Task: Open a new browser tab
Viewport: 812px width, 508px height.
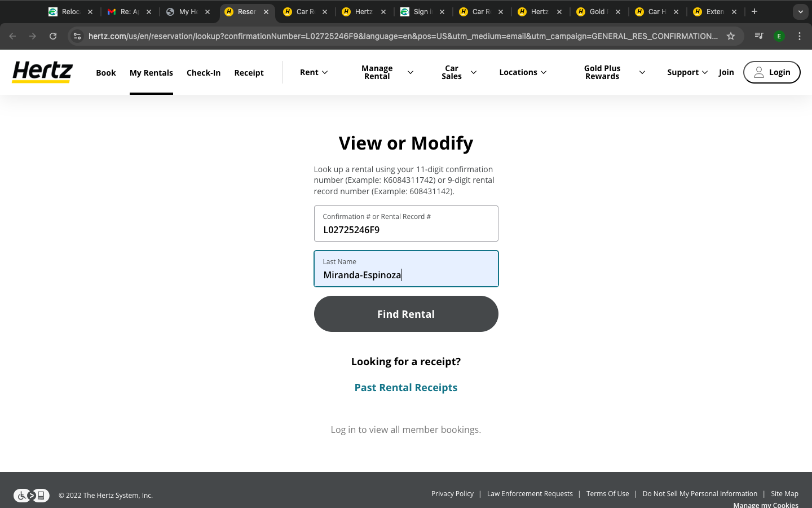Action: click(754, 11)
